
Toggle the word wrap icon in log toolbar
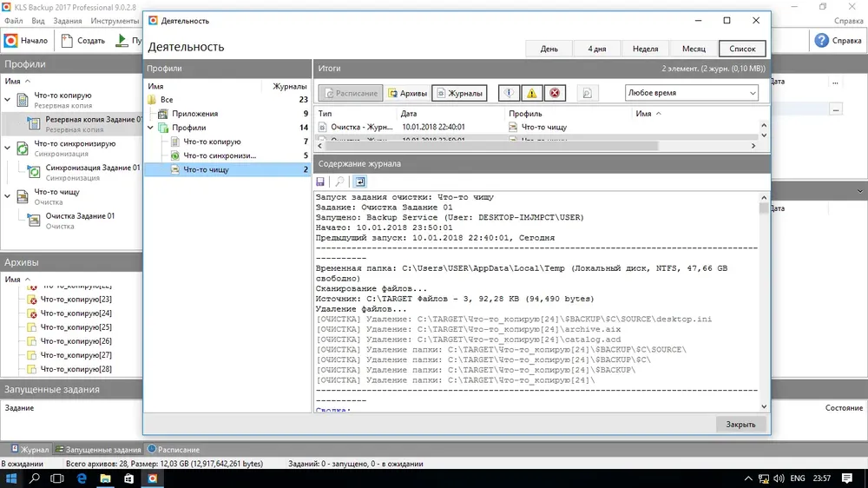click(x=360, y=181)
